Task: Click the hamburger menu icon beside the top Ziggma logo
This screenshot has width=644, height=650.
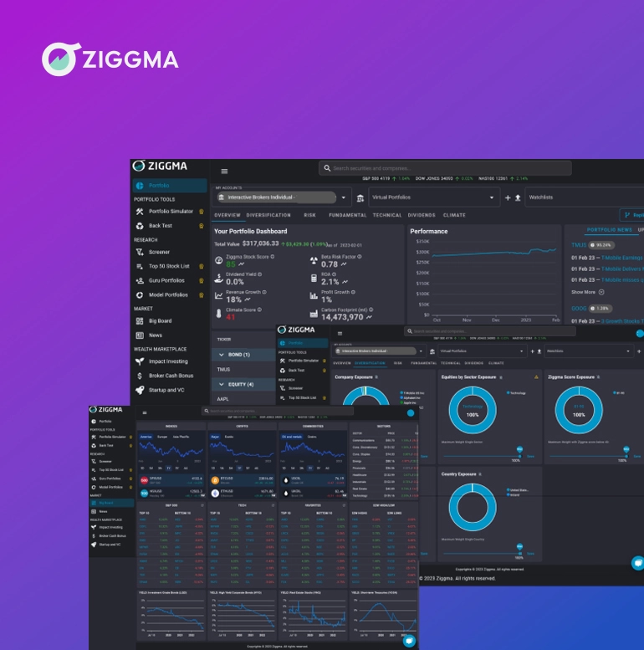Action: click(224, 171)
